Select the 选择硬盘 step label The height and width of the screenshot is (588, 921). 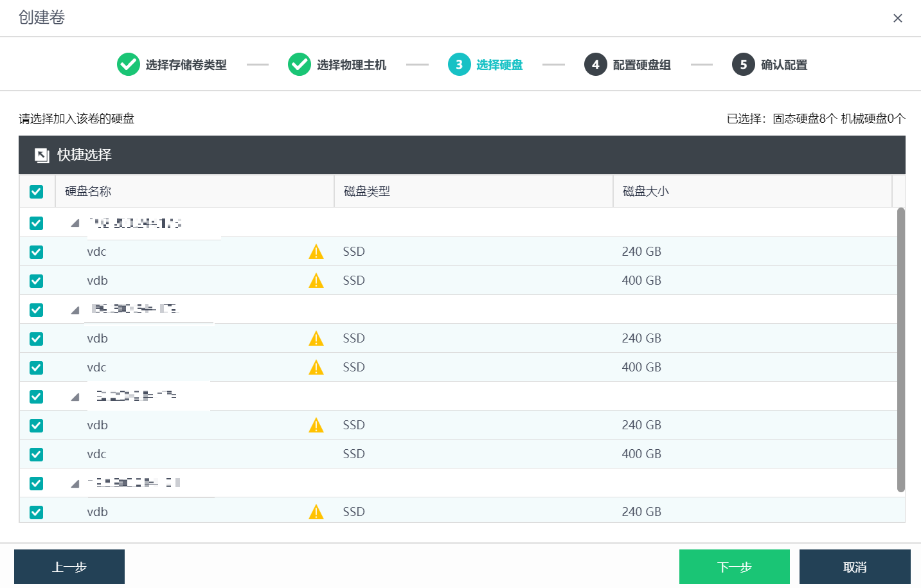(499, 65)
